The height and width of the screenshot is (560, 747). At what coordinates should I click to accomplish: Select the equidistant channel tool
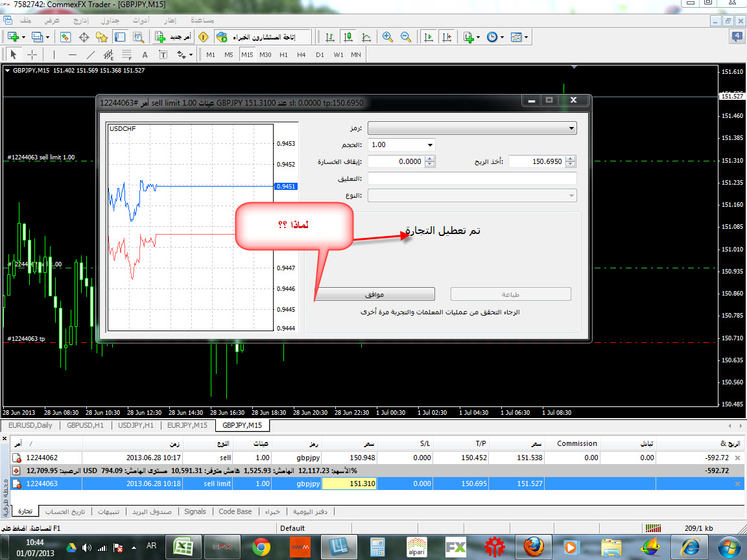109,54
